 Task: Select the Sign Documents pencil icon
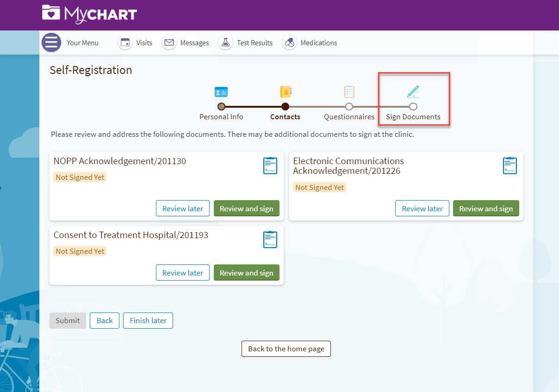413,92
